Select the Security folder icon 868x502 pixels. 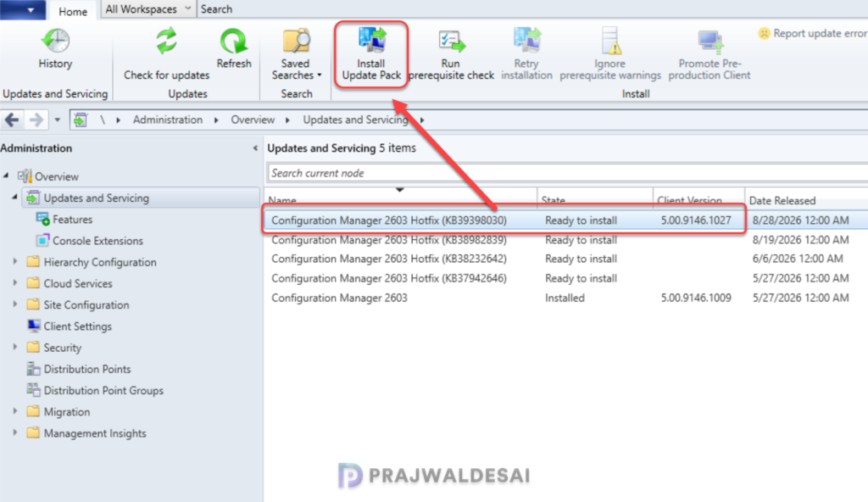33,348
